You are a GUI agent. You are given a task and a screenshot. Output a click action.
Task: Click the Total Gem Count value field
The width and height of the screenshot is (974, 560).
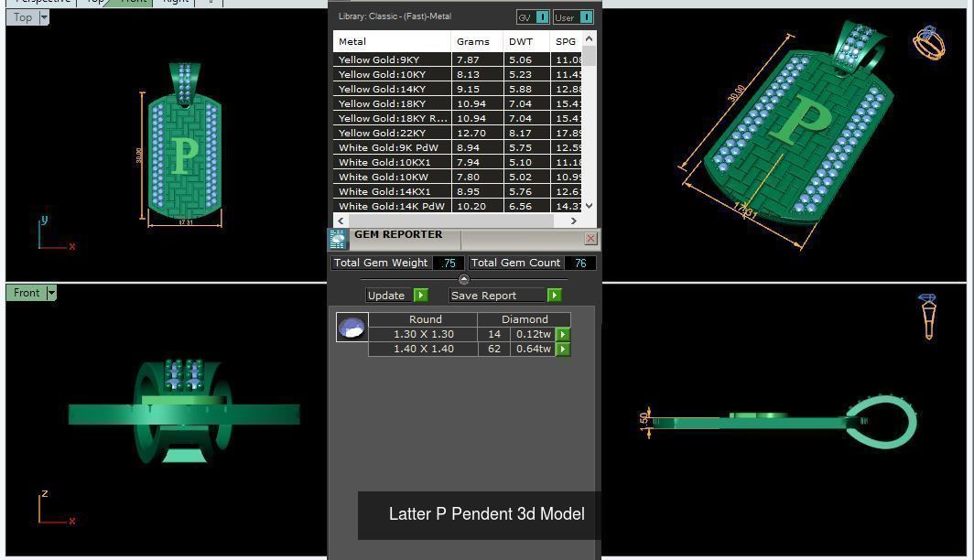[x=580, y=263]
